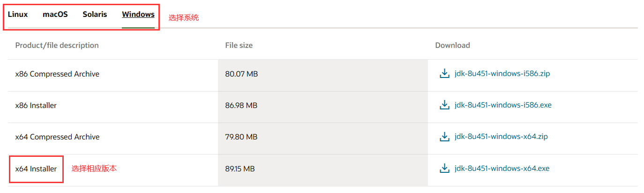Hit download icon for the x64.exe installer
This screenshot has height=193, width=644.
click(444, 168)
